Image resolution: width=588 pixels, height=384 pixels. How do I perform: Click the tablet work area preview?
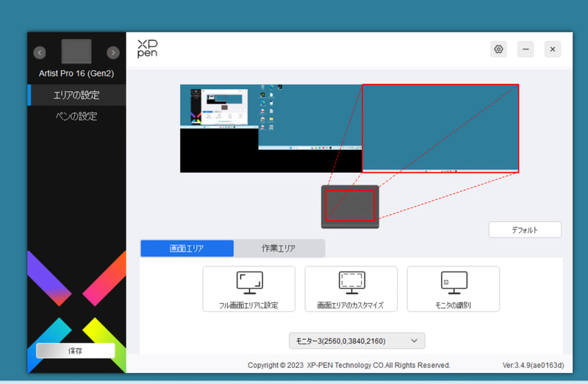(350, 206)
